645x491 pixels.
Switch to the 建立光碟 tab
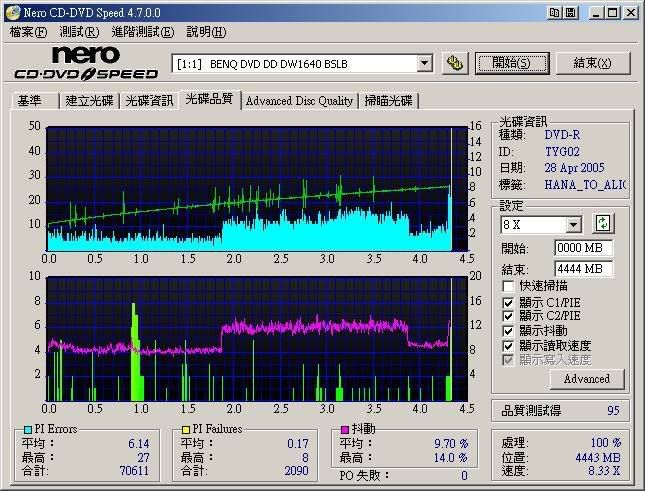tap(89, 101)
